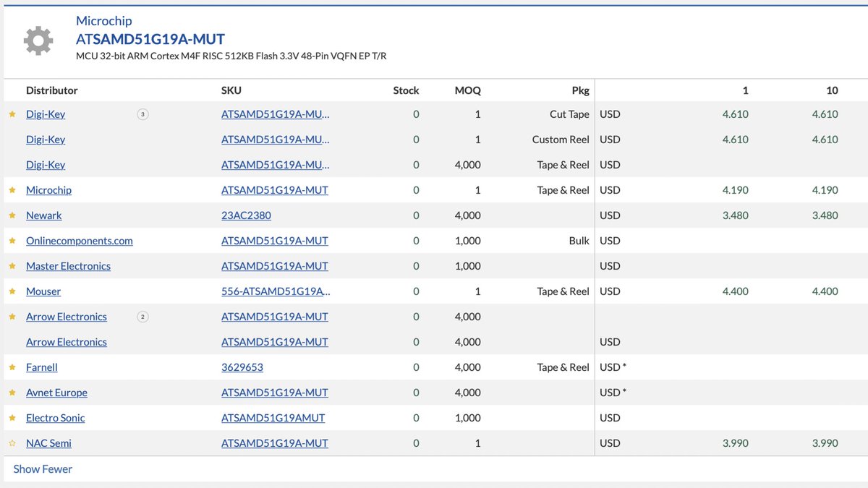Open the Mouser SKU 556-ATSAMD51G19A
The width and height of the screenshot is (868, 488).
[276, 291]
